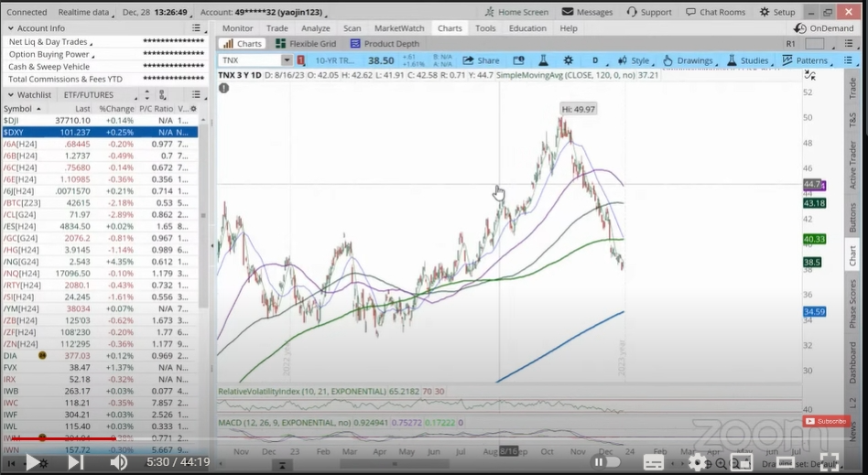Enter YouTube fullscreen mode
Viewport: 868px width, 475px height.
pos(828,461)
